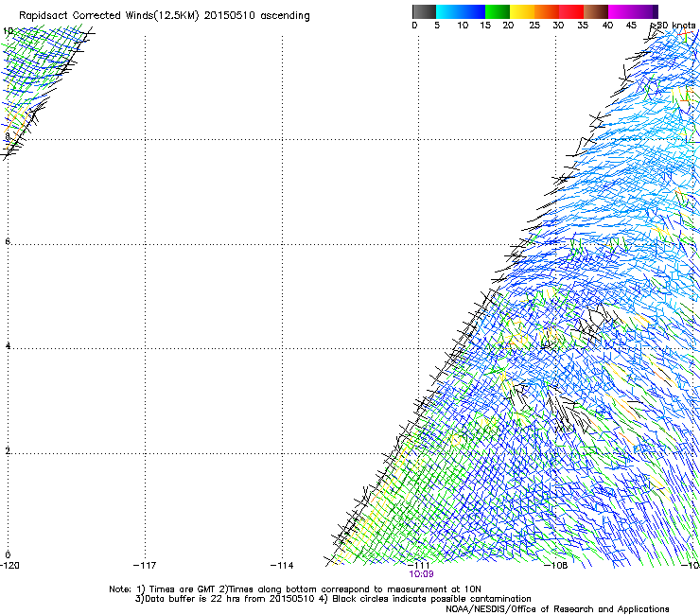Click the -114 longitude axis label
Image resolution: width=700 pixels, height=615 pixels.
click(x=282, y=566)
